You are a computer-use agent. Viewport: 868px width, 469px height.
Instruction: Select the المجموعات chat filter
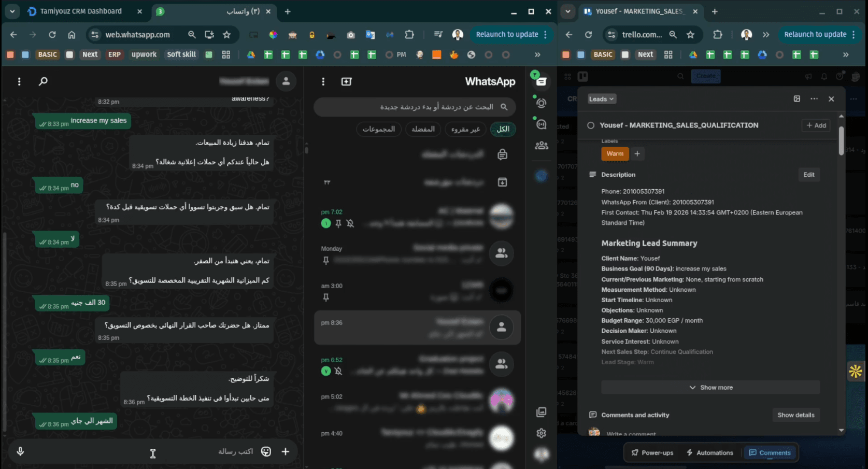point(378,129)
